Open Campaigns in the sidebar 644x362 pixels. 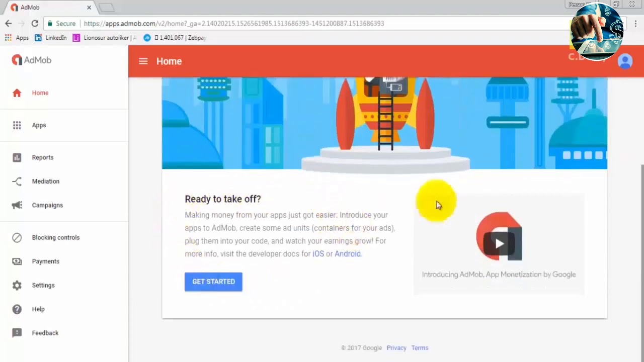pyautogui.click(x=47, y=205)
